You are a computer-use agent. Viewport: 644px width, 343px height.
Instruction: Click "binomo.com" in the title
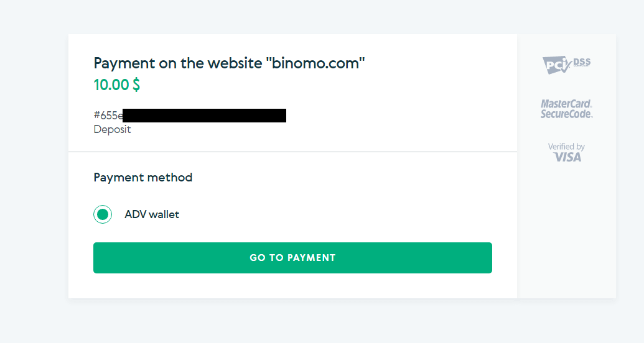coord(319,63)
